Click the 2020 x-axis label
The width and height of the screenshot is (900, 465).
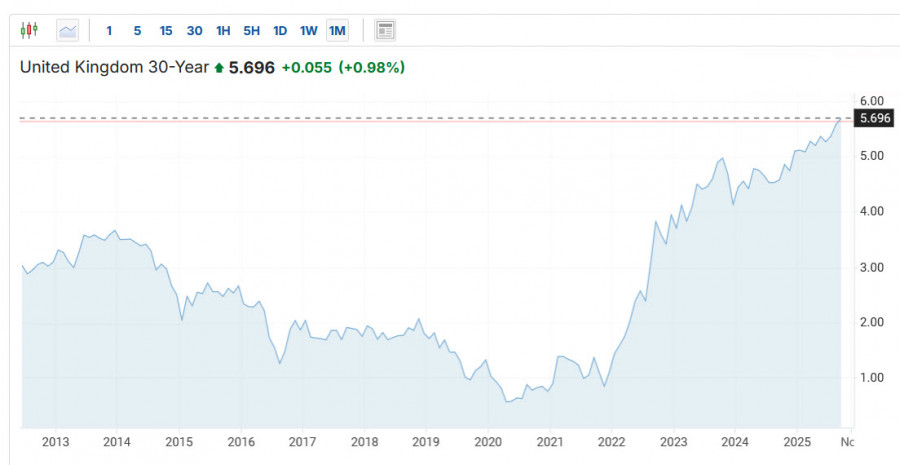[x=487, y=442]
